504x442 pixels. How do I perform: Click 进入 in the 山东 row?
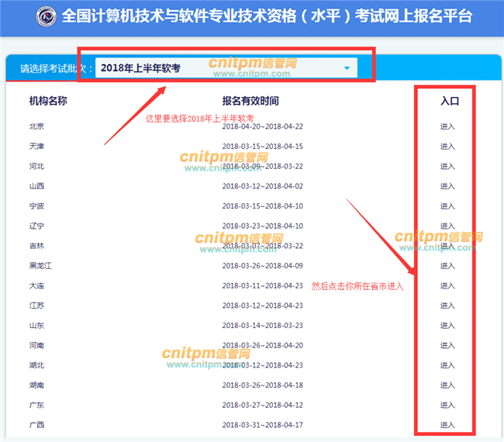pyautogui.click(x=447, y=326)
